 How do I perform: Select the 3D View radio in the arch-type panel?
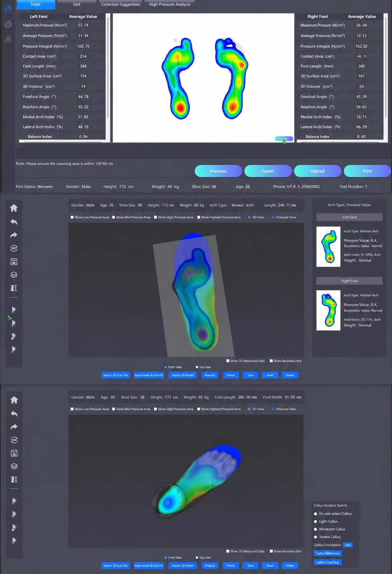pos(249,217)
